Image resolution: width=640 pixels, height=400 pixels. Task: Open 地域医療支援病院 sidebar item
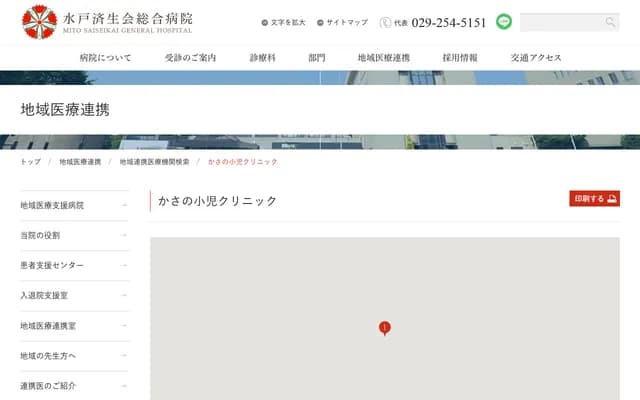(74, 205)
